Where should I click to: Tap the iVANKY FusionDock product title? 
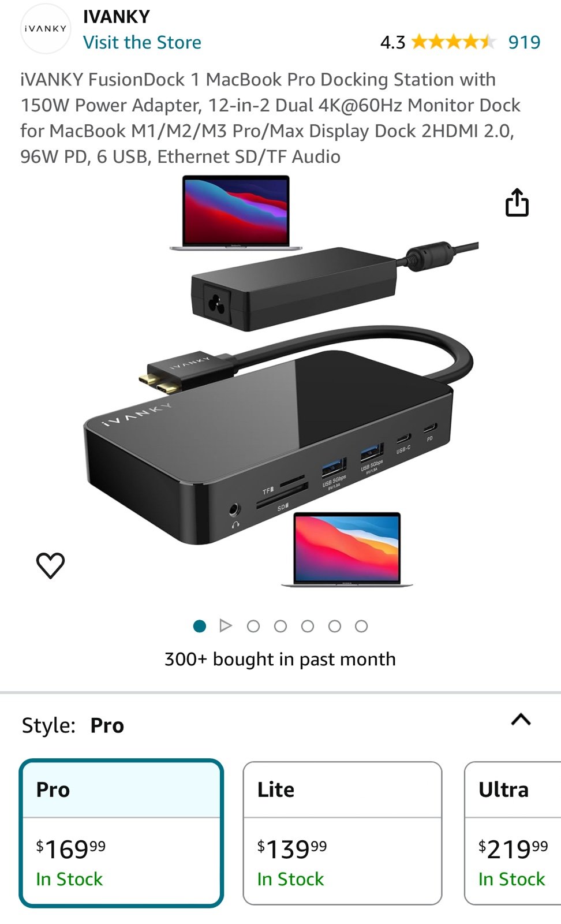pos(270,118)
